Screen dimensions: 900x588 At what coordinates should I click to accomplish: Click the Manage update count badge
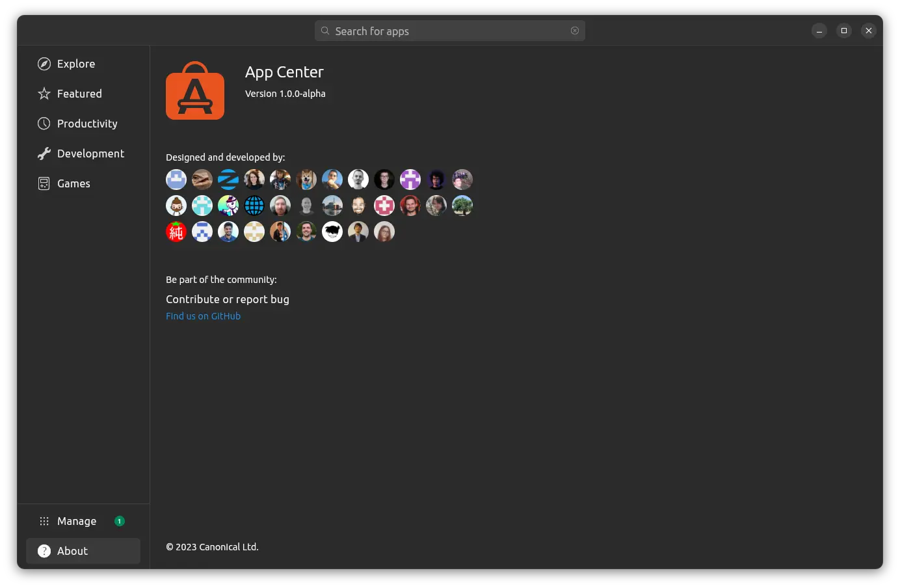[119, 521]
